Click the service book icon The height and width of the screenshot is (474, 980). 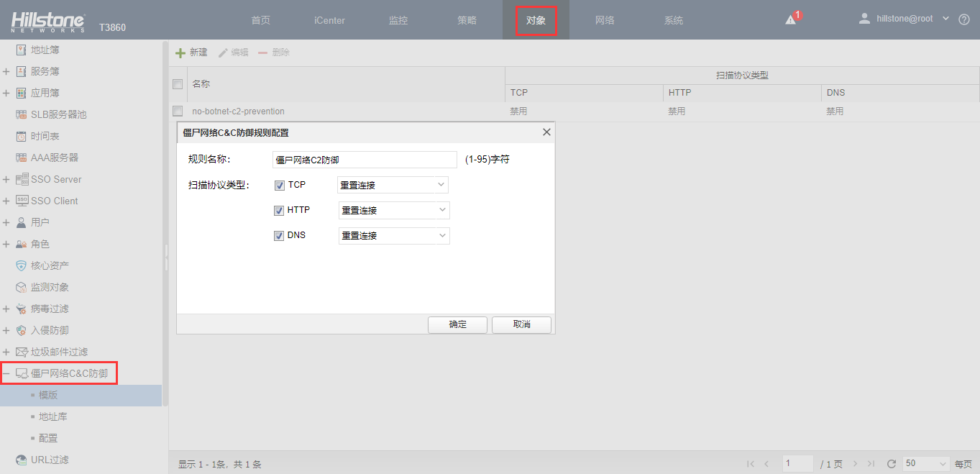[21, 72]
